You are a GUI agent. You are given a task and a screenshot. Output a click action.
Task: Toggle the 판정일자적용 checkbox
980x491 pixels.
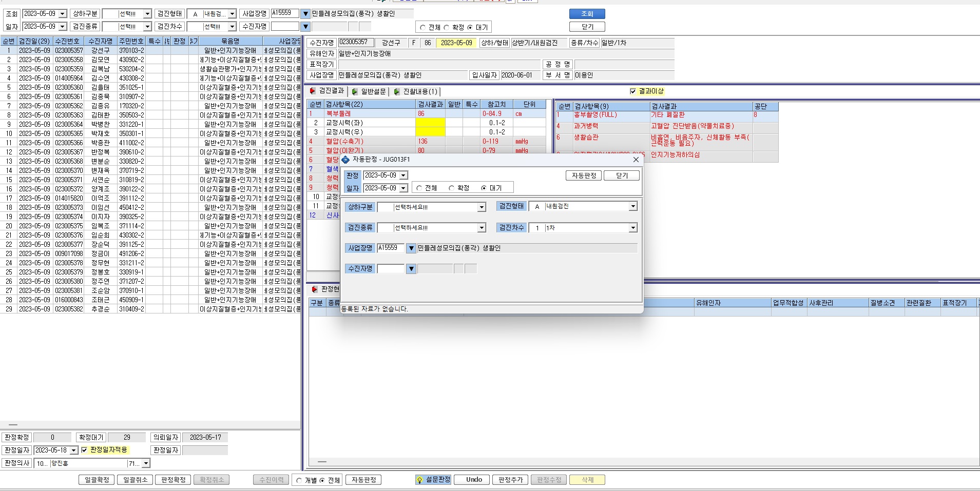pyautogui.click(x=85, y=450)
